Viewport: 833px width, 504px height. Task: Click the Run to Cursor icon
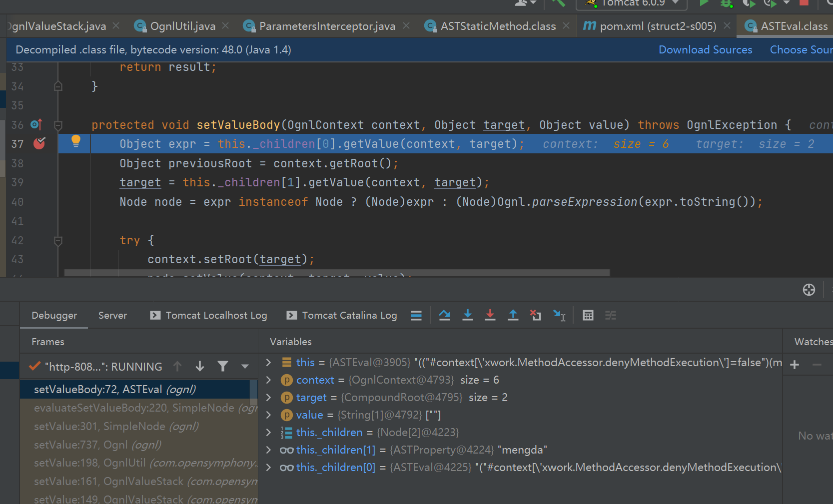click(559, 315)
